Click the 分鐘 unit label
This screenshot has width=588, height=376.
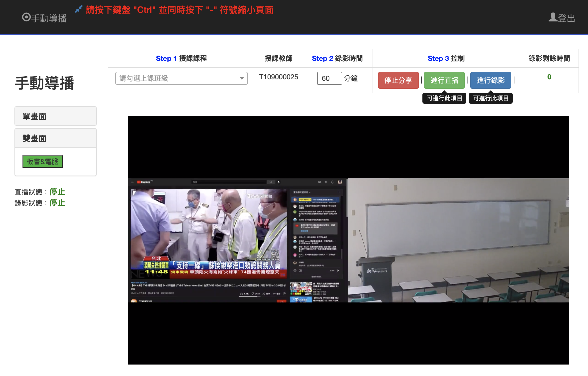[x=351, y=78]
